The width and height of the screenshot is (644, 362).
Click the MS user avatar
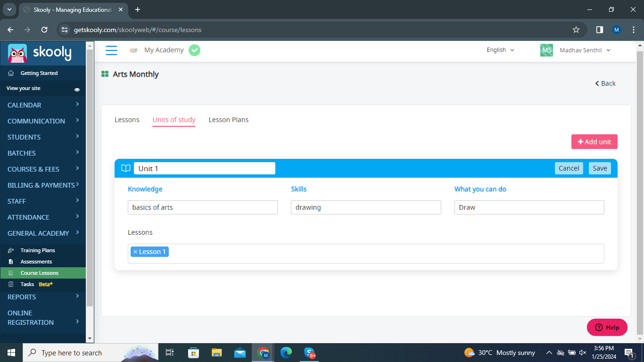pos(546,50)
